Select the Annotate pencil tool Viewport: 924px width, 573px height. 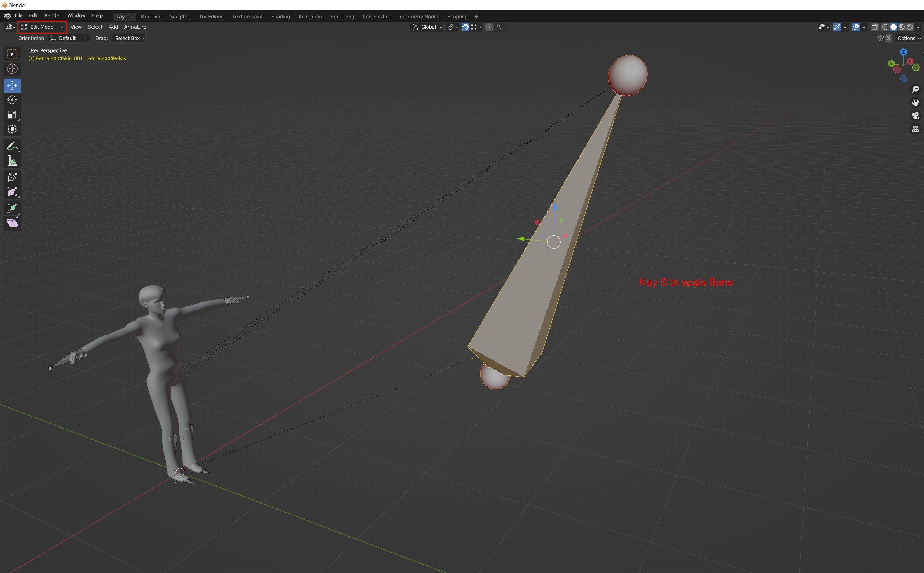[12, 146]
